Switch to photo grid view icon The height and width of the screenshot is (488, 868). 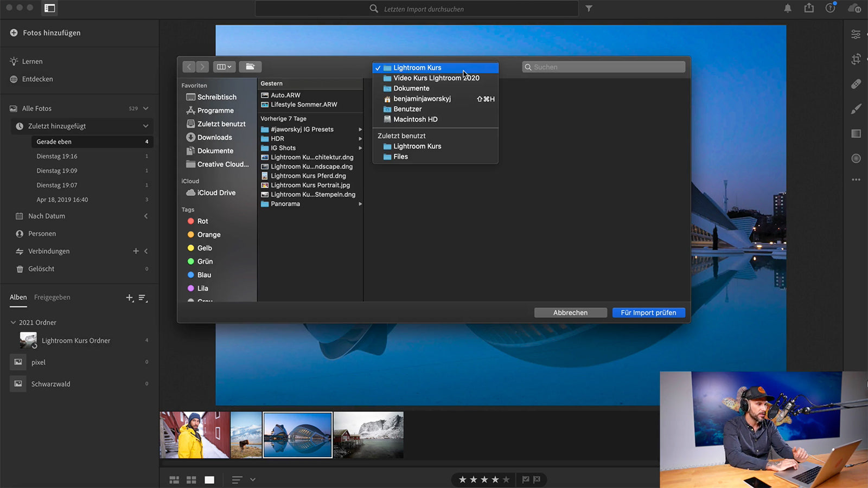174,480
